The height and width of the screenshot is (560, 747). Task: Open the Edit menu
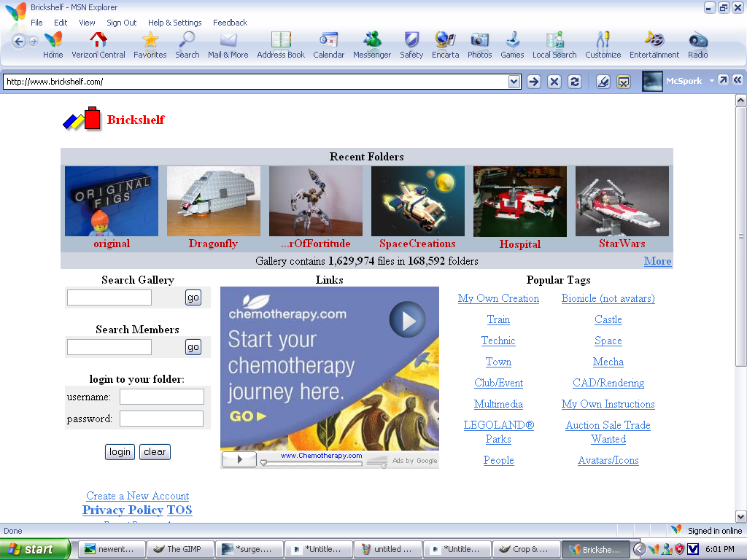(61, 23)
